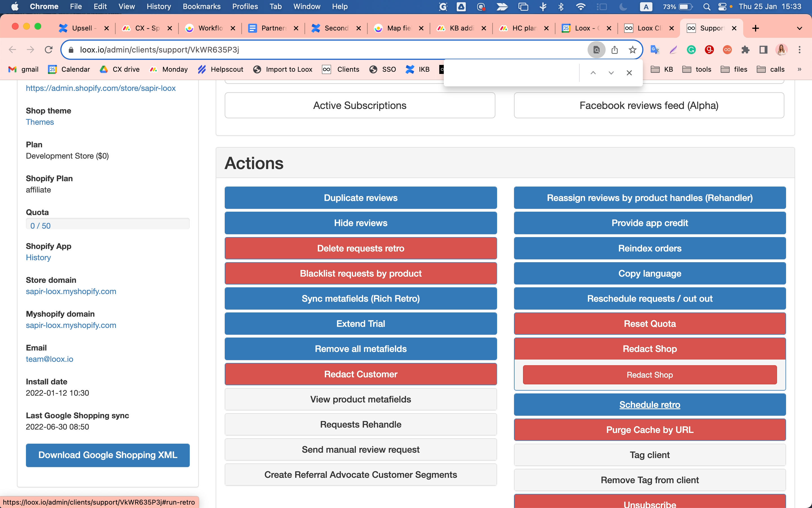Open a new browser tab
The width and height of the screenshot is (812, 508).
tap(756, 28)
